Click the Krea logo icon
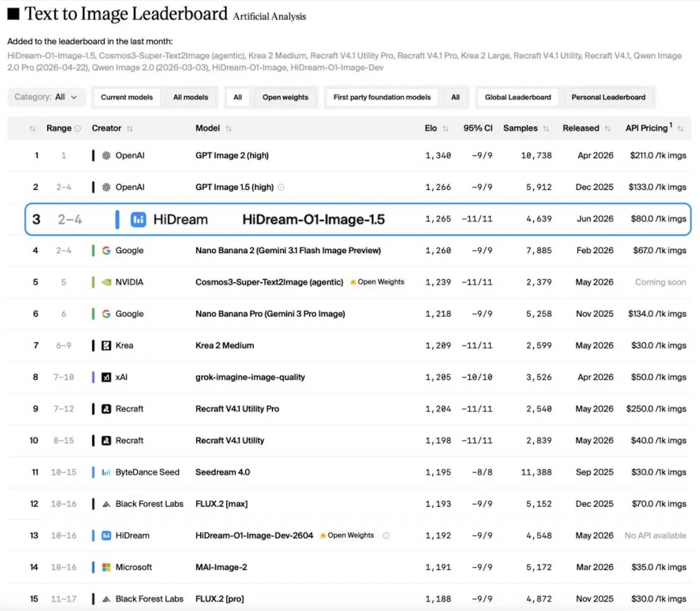This screenshot has height=611, width=700. click(x=106, y=346)
